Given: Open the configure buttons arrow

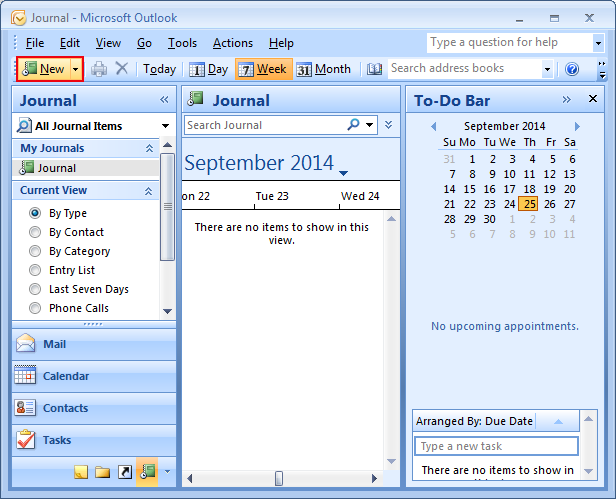Looking at the screenshot, I should coord(167,471).
